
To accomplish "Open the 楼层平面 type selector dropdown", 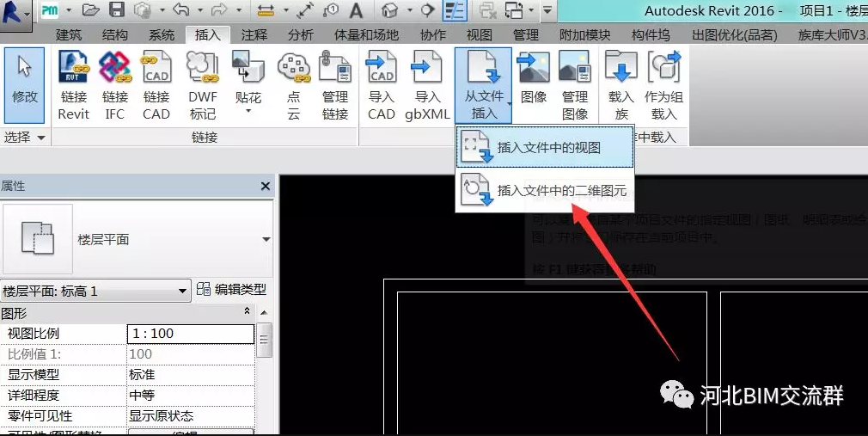I will pos(266,239).
